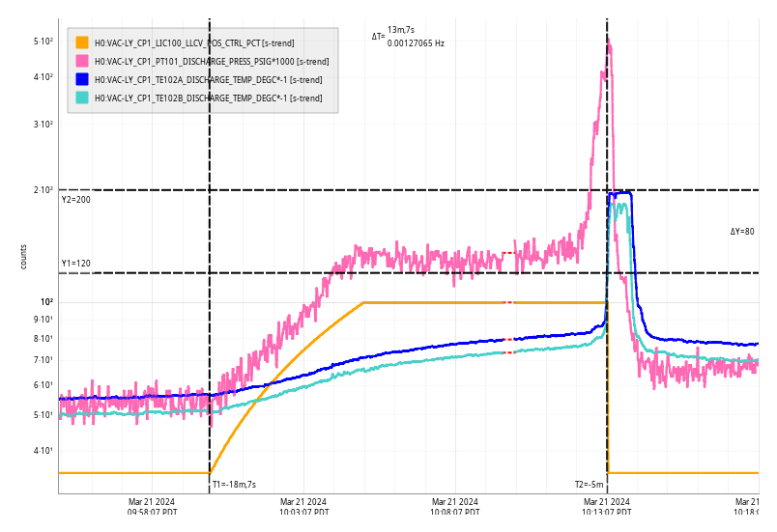Click the 0.00127065 Hz frequency readout
777x532 pixels.
[416, 42]
